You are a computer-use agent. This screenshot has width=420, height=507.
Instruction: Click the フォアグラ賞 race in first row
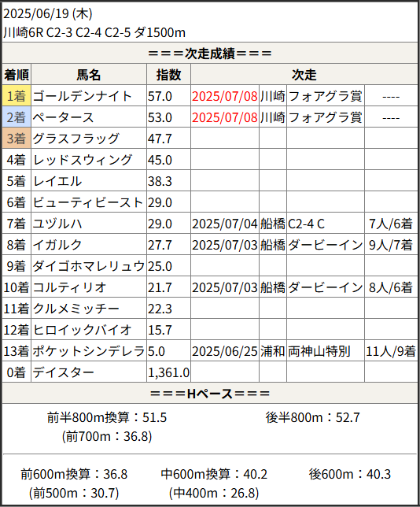click(325, 96)
